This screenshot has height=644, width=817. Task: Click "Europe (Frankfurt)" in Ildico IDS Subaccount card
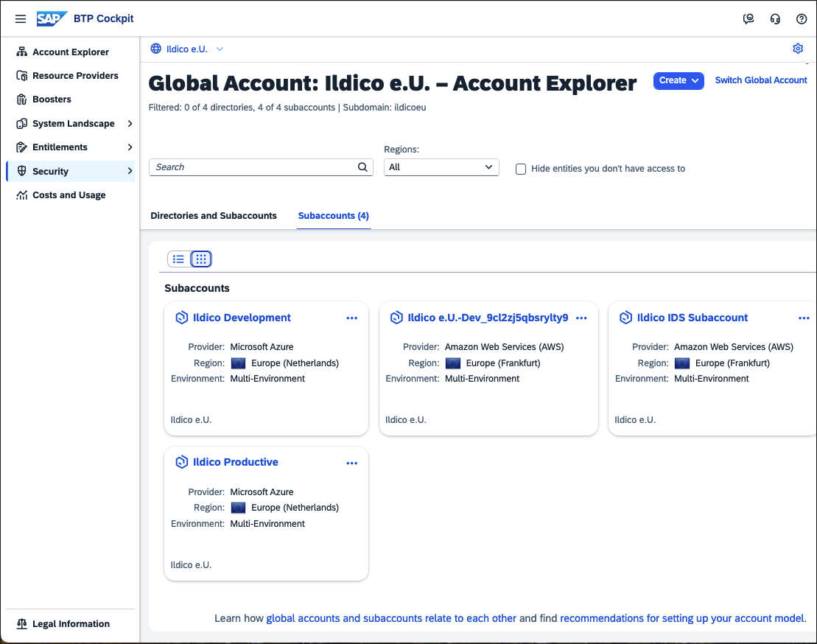pyautogui.click(x=732, y=363)
